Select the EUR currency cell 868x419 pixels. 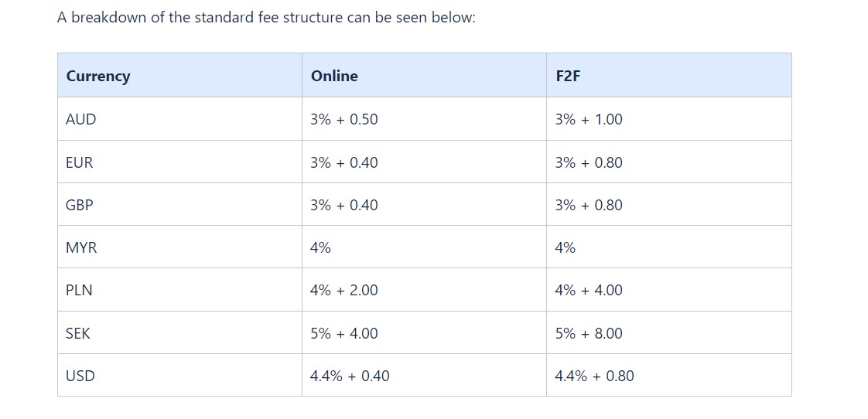pyautogui.click(x=180, y=162)
